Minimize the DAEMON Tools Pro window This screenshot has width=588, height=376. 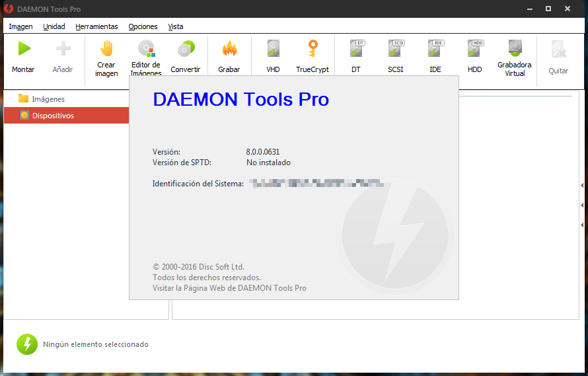click(530, 9)
